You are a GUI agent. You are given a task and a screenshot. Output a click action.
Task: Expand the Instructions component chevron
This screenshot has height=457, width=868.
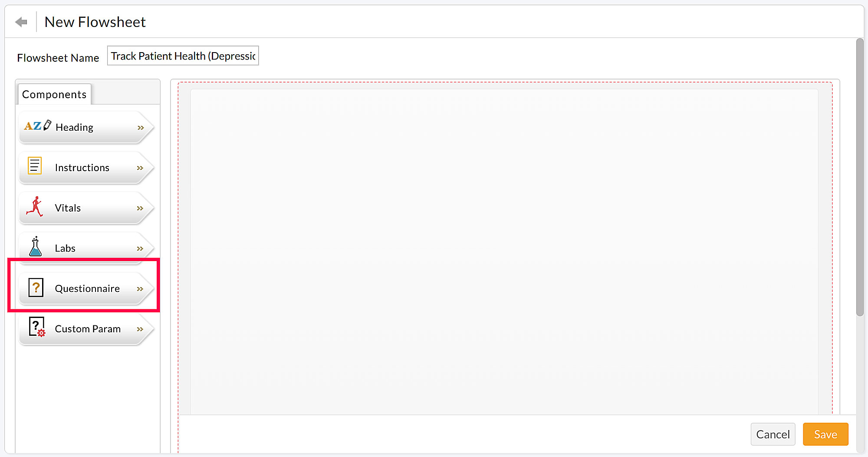141,168
